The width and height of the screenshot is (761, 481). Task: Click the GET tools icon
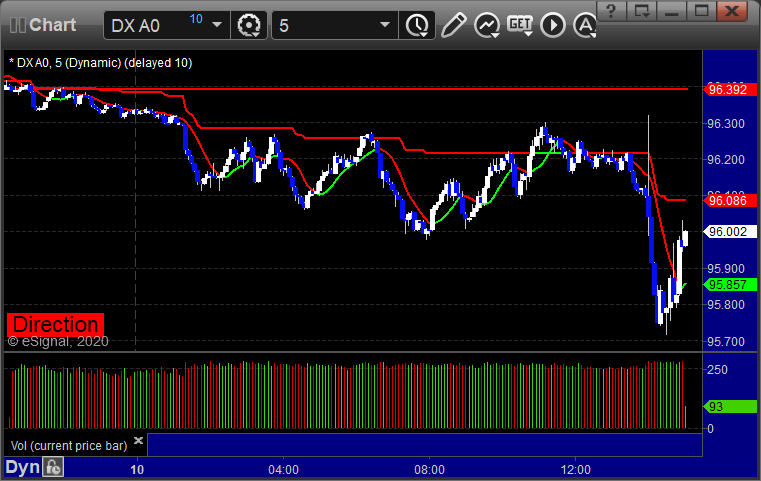[520, 25]
